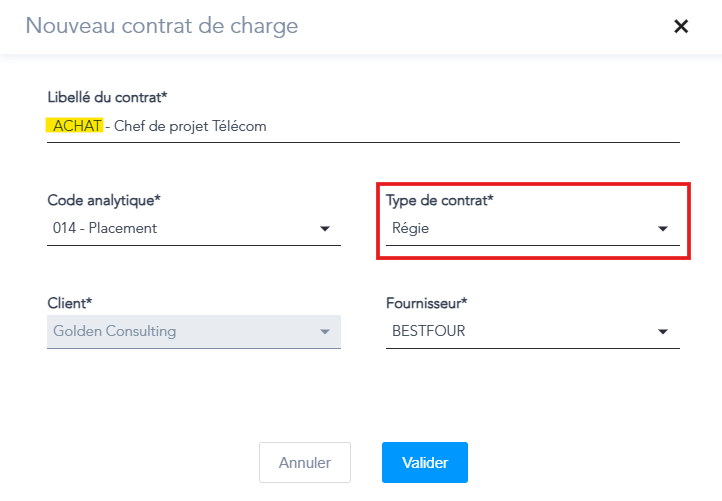Click the "Type de contrat*" label

coord(440,200)
